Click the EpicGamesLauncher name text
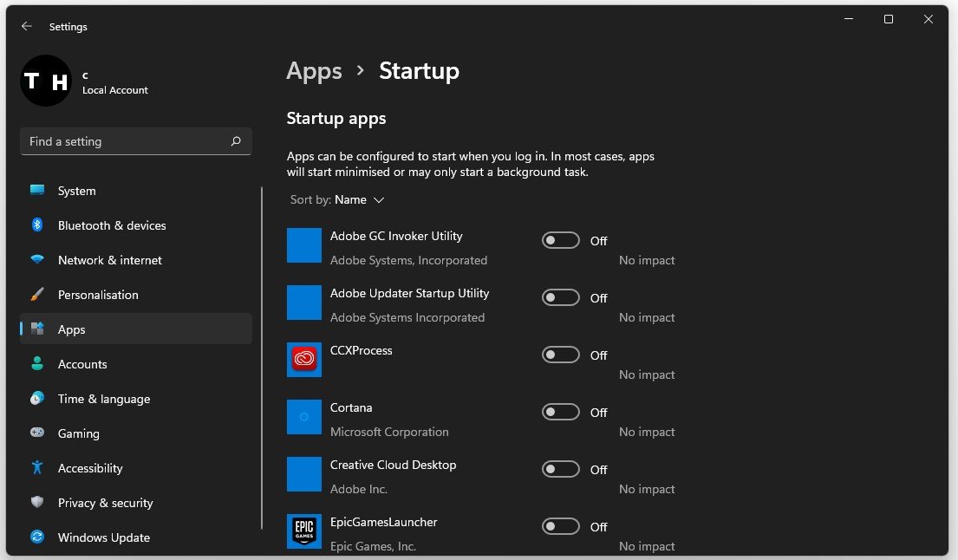 point(384,522)
